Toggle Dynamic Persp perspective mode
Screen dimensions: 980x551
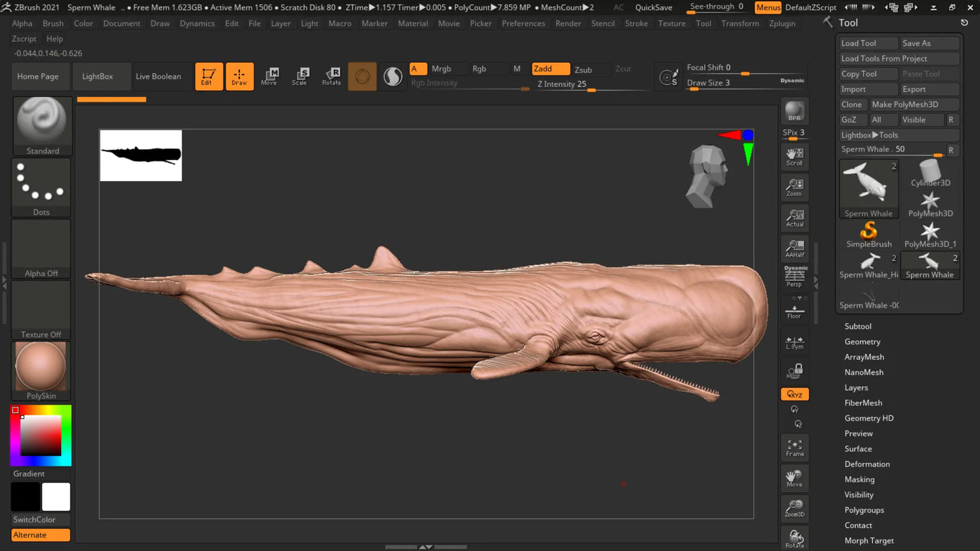[794, 277]
